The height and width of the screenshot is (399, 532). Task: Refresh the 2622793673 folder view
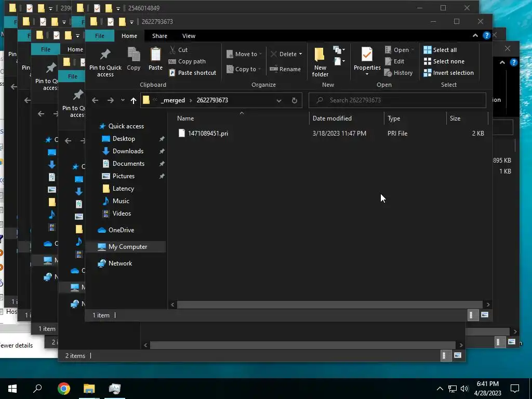pos(295,100)
